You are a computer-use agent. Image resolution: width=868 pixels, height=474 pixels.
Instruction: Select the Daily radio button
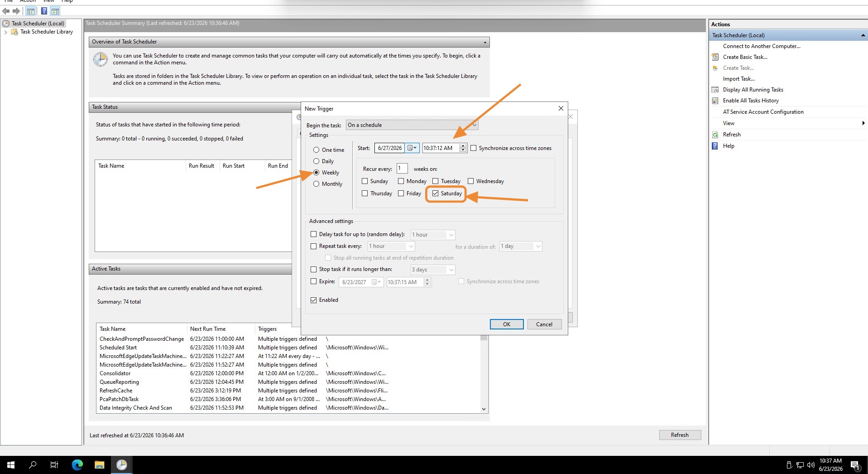317,161
